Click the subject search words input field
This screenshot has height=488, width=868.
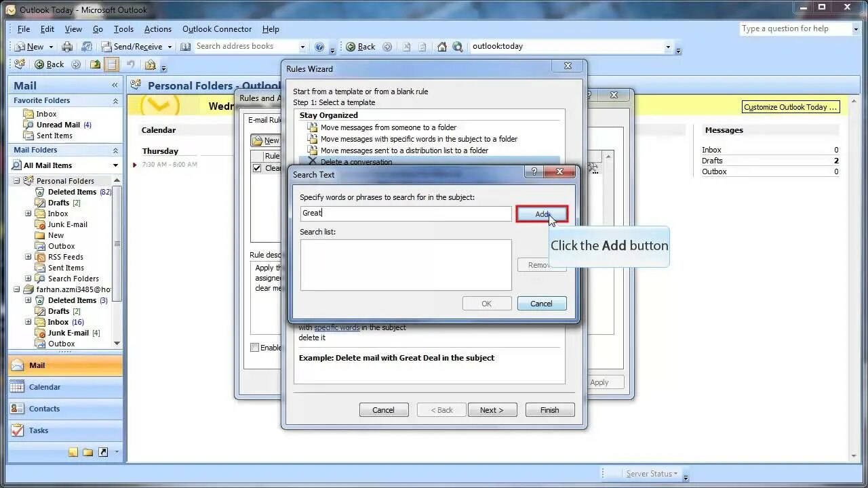(x=406, y=213)
